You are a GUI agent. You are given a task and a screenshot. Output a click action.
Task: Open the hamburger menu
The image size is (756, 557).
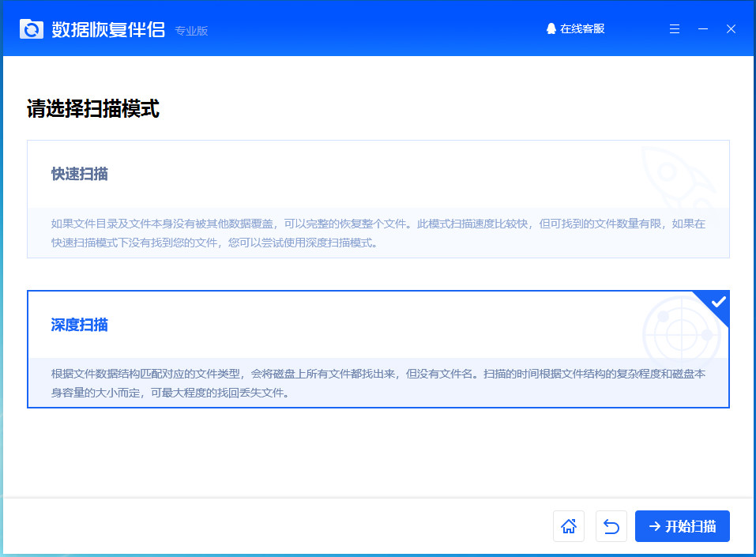coord(675,29)
